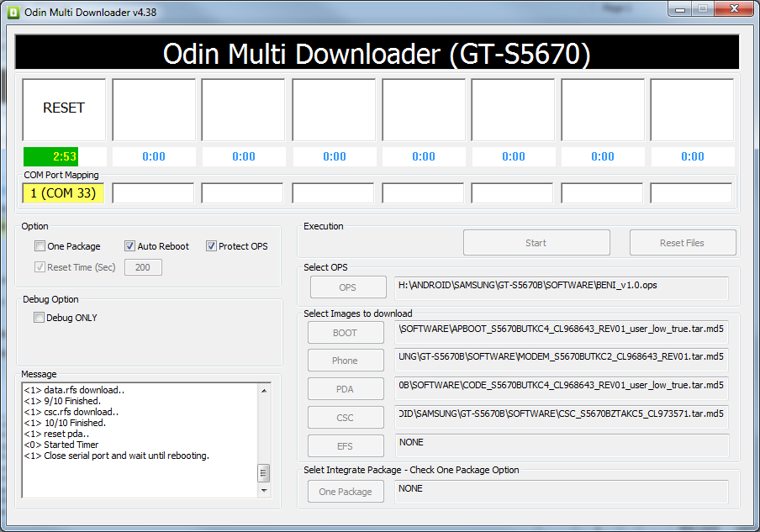The width and height of the screenshot is (760, 532).
Task: Click log line '<1> data.rfs download..'
Action: [x=74, y=390]
